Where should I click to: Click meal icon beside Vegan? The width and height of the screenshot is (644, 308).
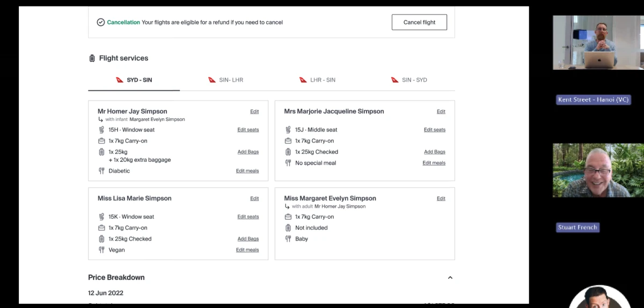101,250
